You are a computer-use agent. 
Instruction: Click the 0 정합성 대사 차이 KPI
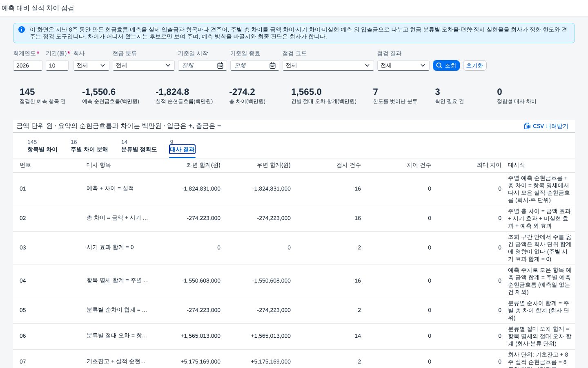tap(517, 96)
